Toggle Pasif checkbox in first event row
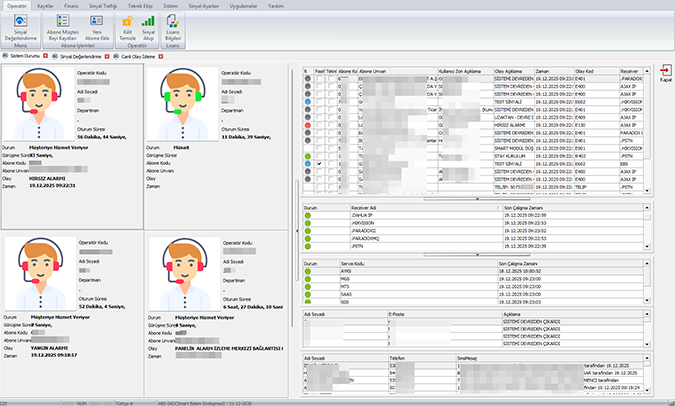 (x=320, y=79)
